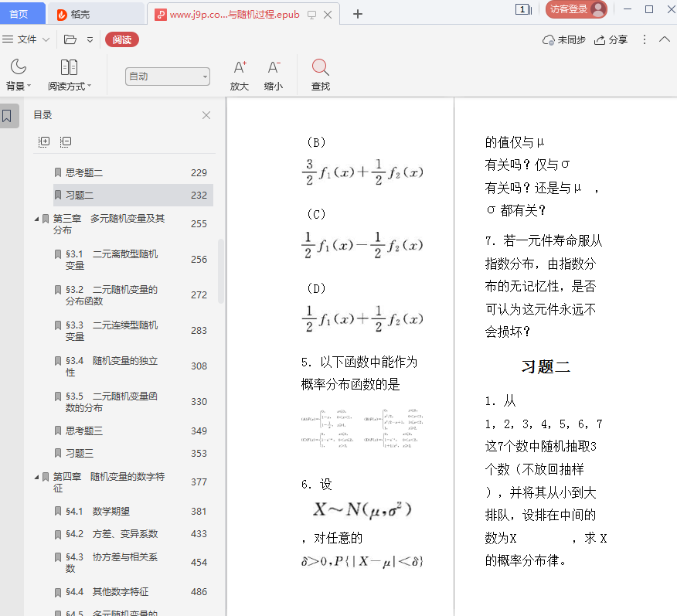Collapse the 第三章 多元随机变量及其分布 tree node
This screenshot has width=677, height=616.
[36, 219]
